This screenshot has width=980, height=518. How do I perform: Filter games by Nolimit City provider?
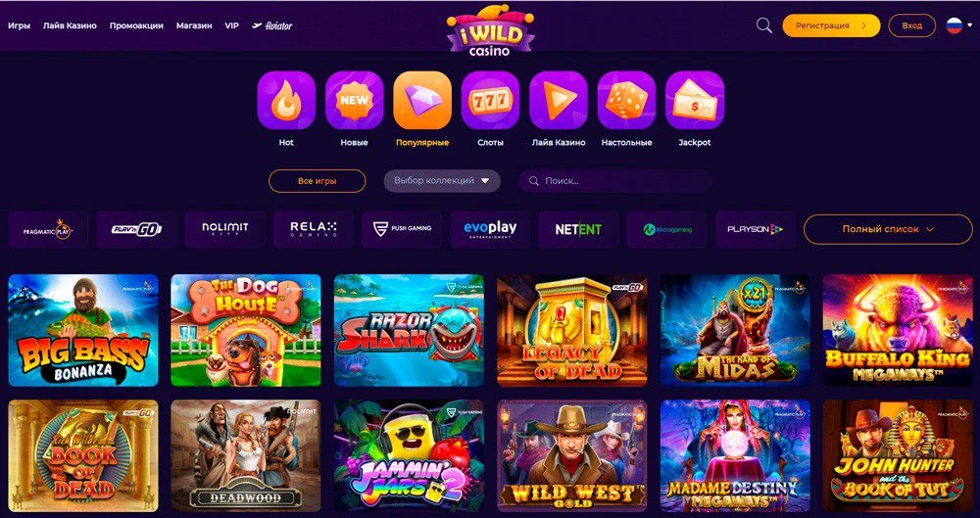click(225, 229)
